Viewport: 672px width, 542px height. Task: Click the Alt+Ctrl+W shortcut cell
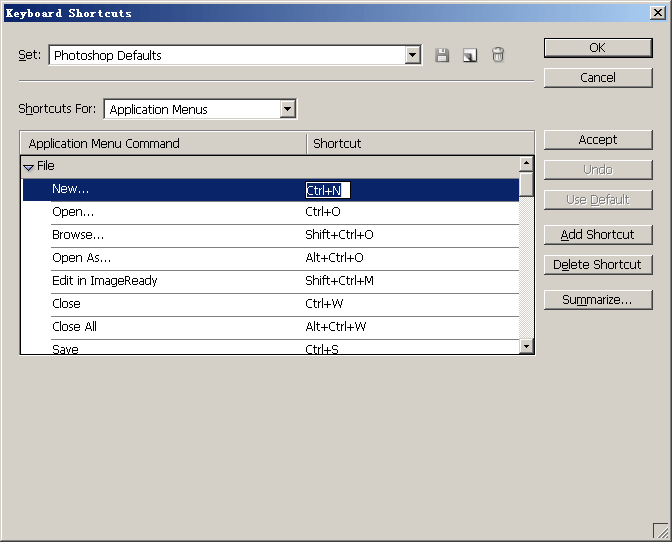tap(336, 327)
